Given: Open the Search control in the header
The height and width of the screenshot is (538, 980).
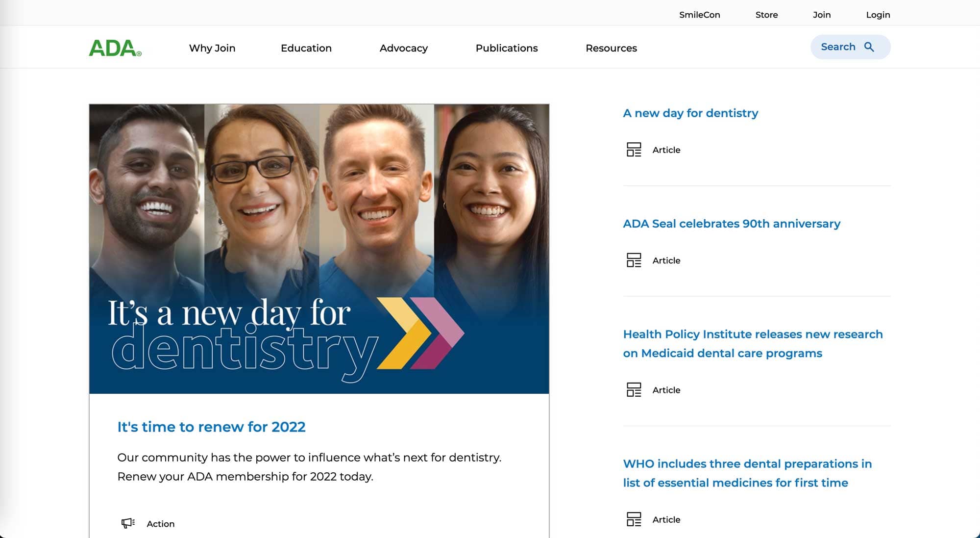Looking at the screenshot, I should 850,47.
